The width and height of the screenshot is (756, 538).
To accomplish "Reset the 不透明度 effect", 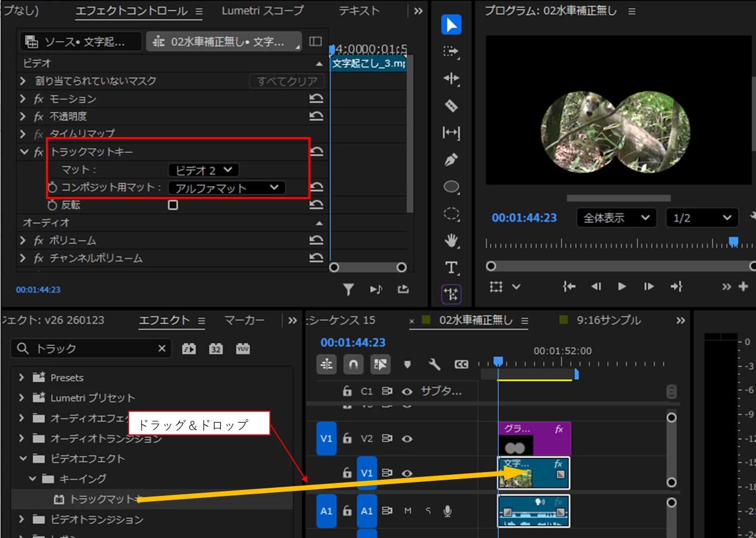I will [316, 116].
